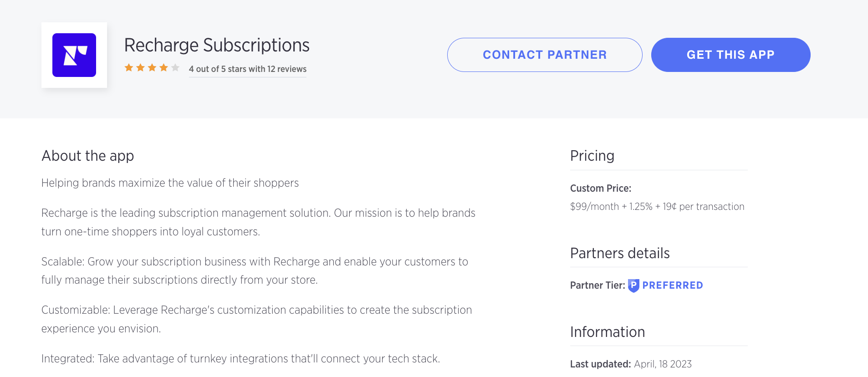Click the Pricing section heading

click(592, 156)
